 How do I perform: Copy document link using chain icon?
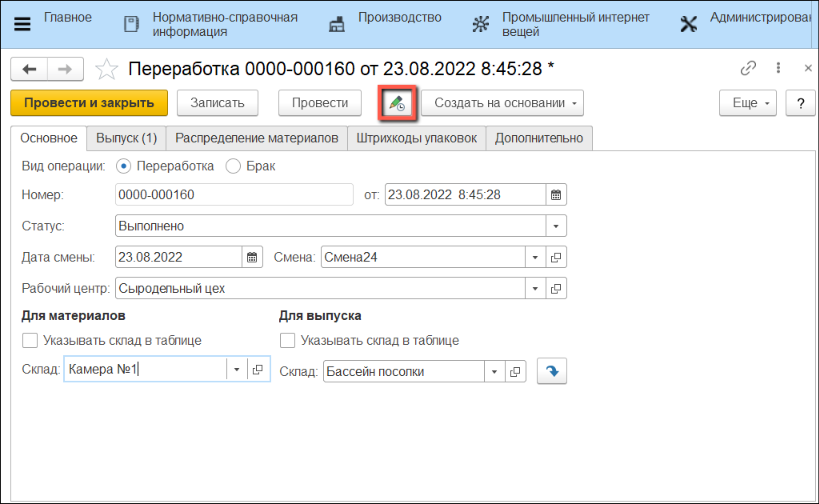[x=748, y=69]
